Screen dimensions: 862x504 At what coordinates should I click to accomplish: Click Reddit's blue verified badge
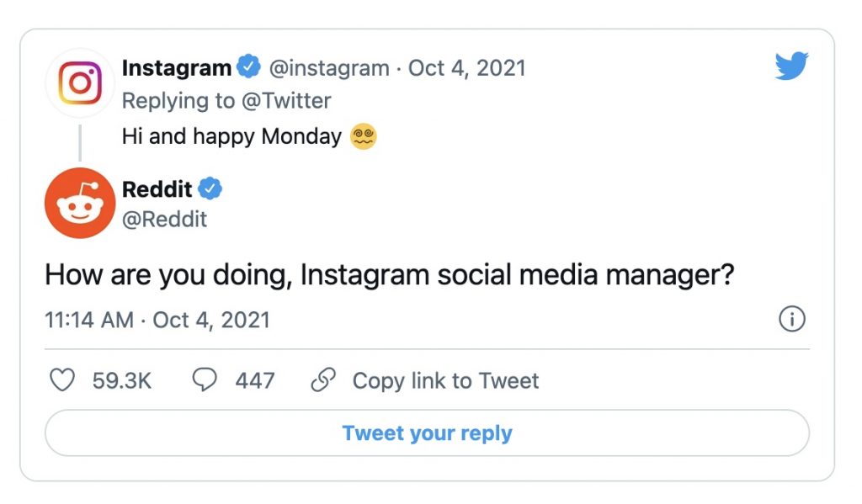pyautogui.click(x=210, y=188)
